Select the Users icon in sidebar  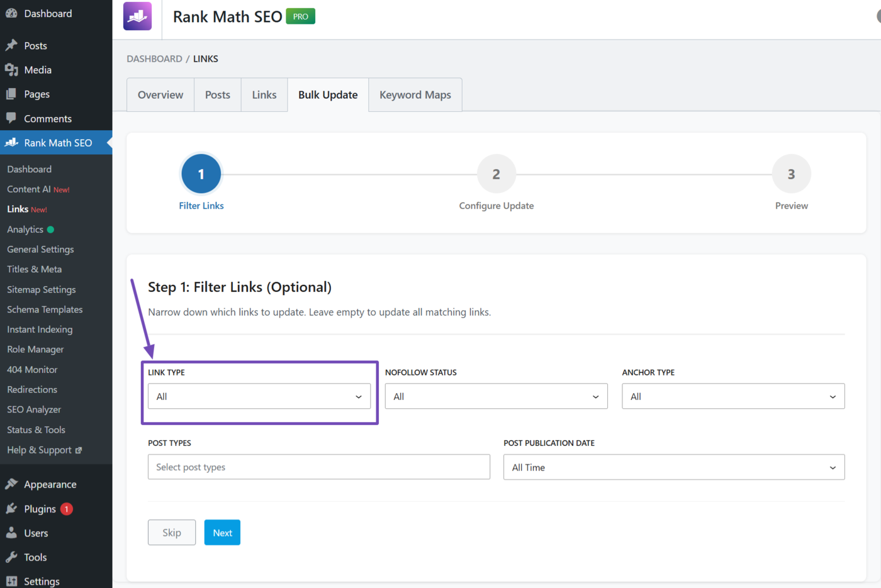pos(13,533)
